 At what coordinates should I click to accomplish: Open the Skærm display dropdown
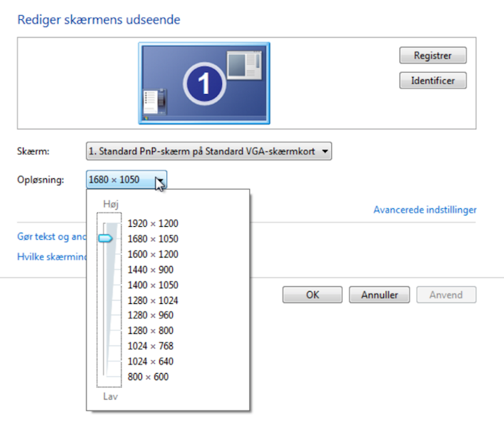pos(209,151)
